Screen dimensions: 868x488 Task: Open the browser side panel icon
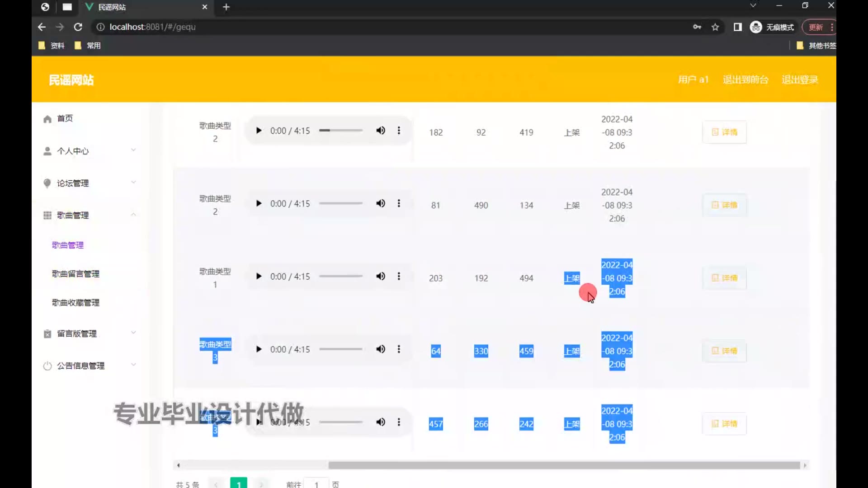pyautogui.click(x=737, y=27)
